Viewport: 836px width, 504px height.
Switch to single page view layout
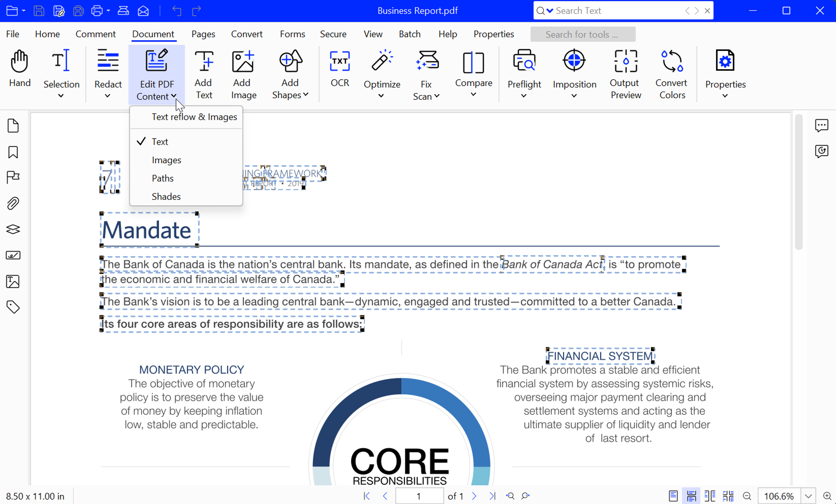pyautogui.click(x=673, y=496)
